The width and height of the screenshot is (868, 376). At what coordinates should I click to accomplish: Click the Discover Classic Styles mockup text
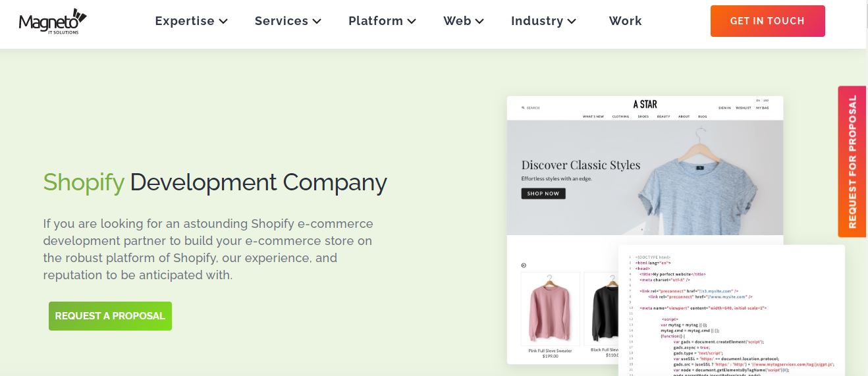point(581,165)
